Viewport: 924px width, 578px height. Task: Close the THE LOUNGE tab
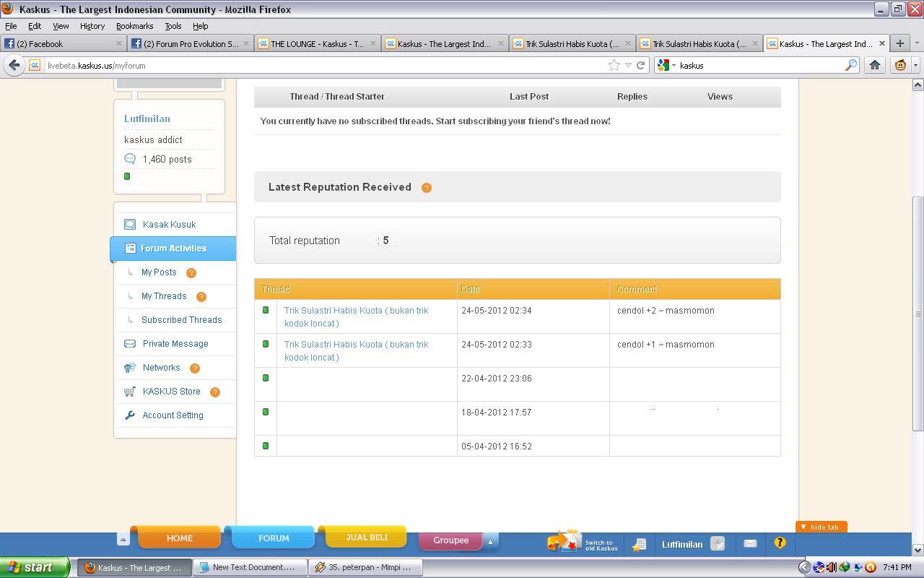(373, 43)
